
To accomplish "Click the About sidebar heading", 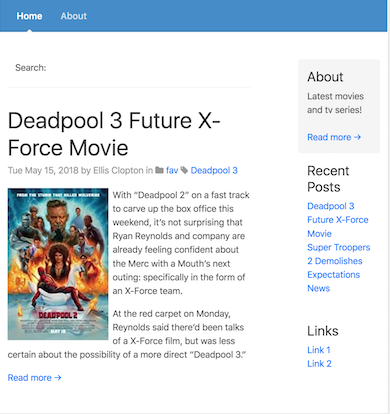I will point(325,77).
